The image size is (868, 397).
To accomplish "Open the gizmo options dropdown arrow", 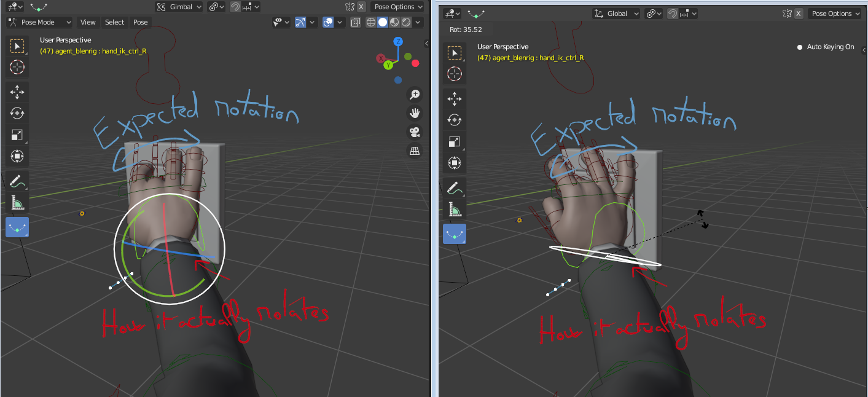I will [312, 22].
